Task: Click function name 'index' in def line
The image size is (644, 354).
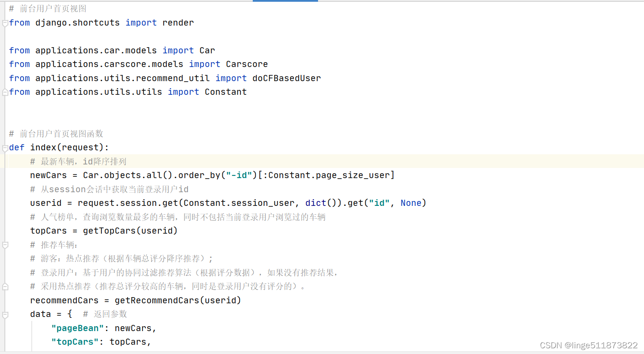Action: [x=43, y=147]
